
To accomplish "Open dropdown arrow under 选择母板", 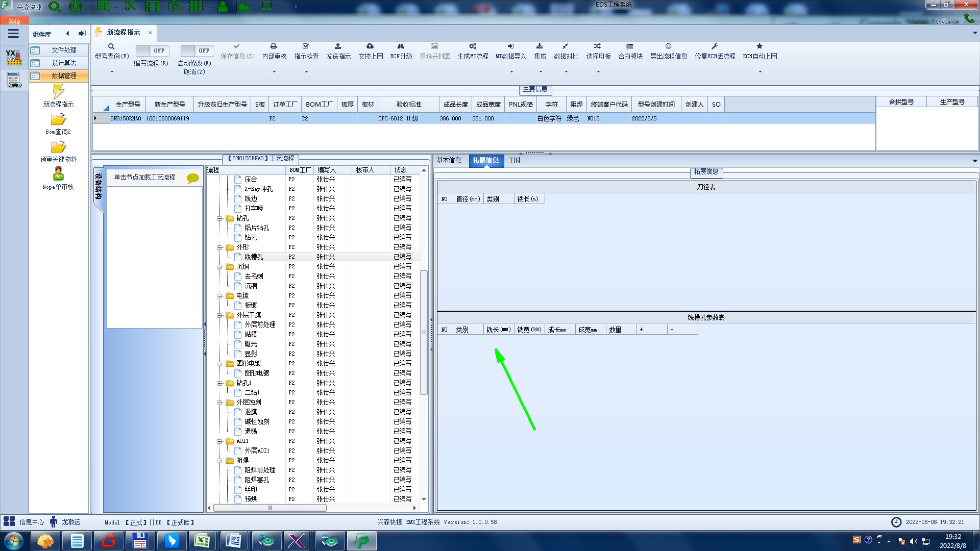I will tap(598, 72).
